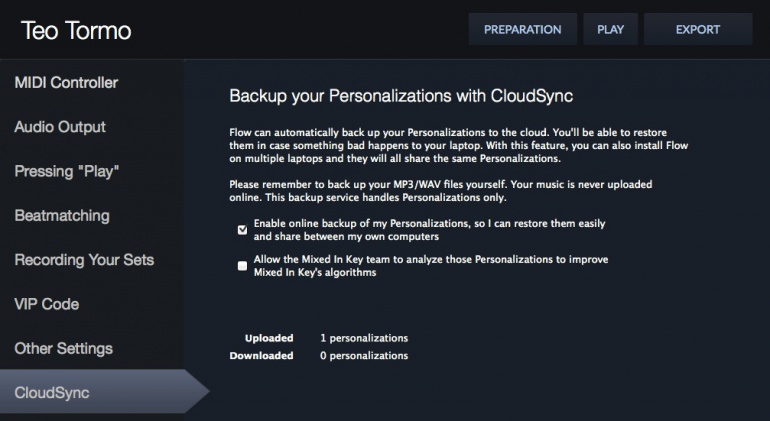Open the MIDI Controller settings
The height and width of the screenshot is (421, 770).
(66, 82)
